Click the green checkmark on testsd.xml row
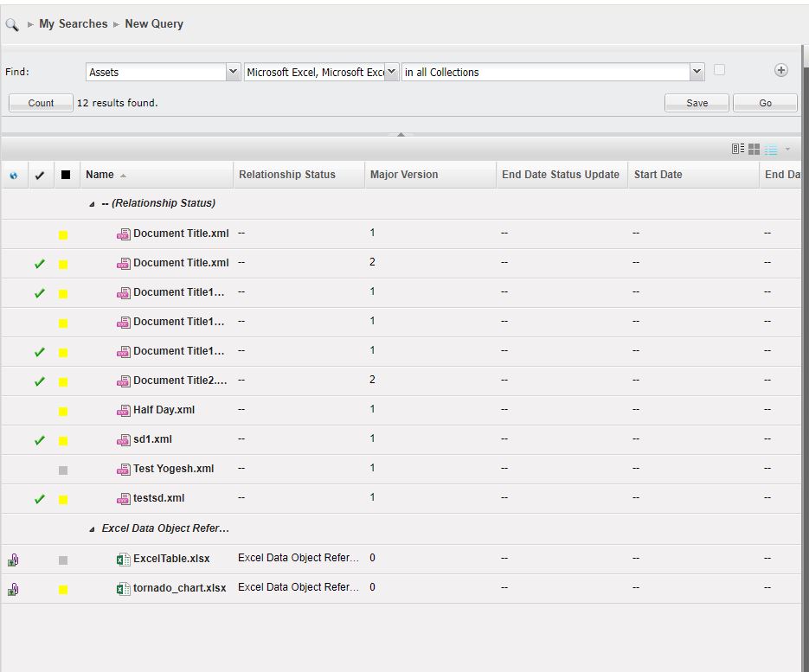This screenshot has width=809, height=672. coord(39,499)
